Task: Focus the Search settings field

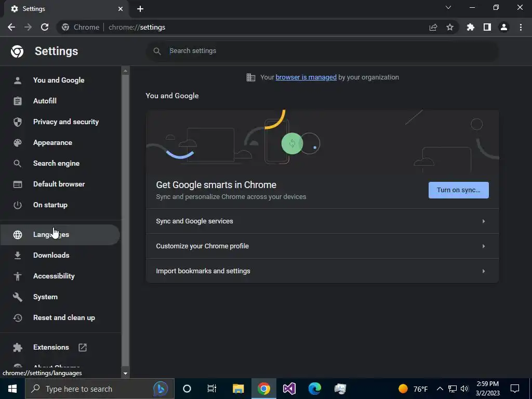Action: tap(322, 51)
